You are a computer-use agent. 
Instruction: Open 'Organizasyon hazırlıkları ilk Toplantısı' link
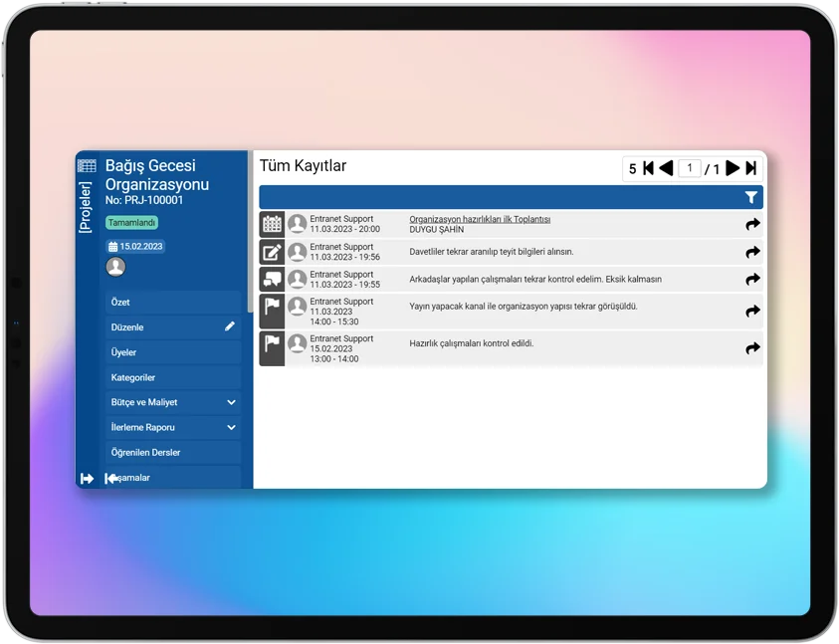[x=480, y=219]
